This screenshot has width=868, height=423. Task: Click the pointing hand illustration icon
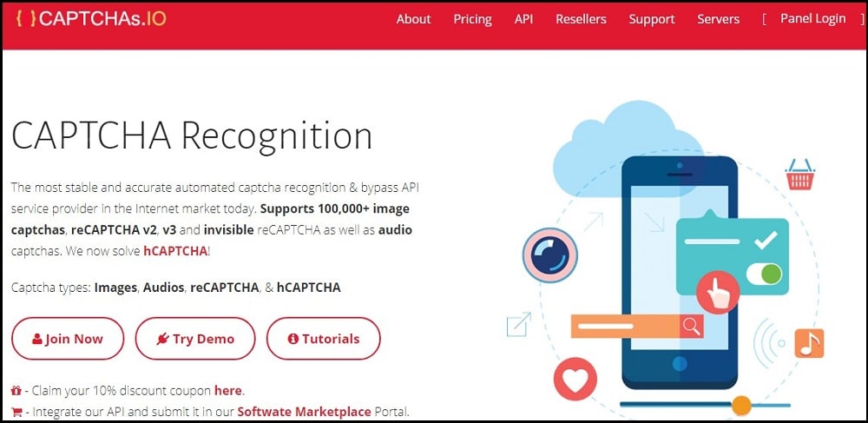pyautogui.click(x=718, y=293)
